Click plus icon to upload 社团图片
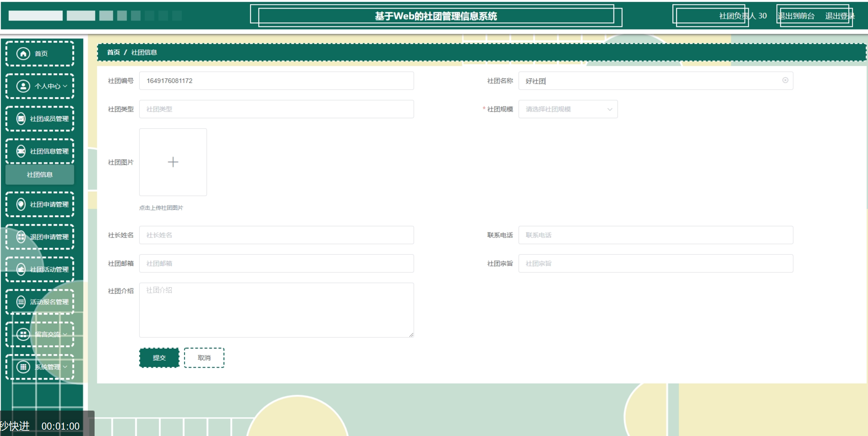Image resolution: width=868 pixels, height=436 pixels. click(173, 162)
